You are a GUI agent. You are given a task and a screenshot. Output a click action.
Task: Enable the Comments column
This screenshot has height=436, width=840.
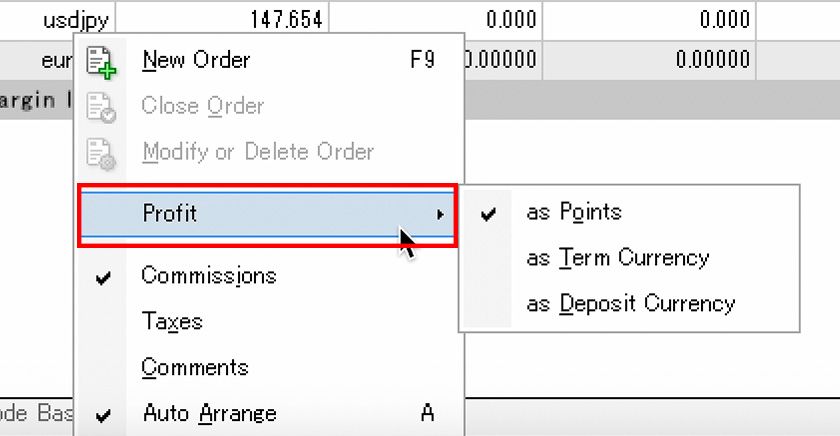click(x=194, y=367)
